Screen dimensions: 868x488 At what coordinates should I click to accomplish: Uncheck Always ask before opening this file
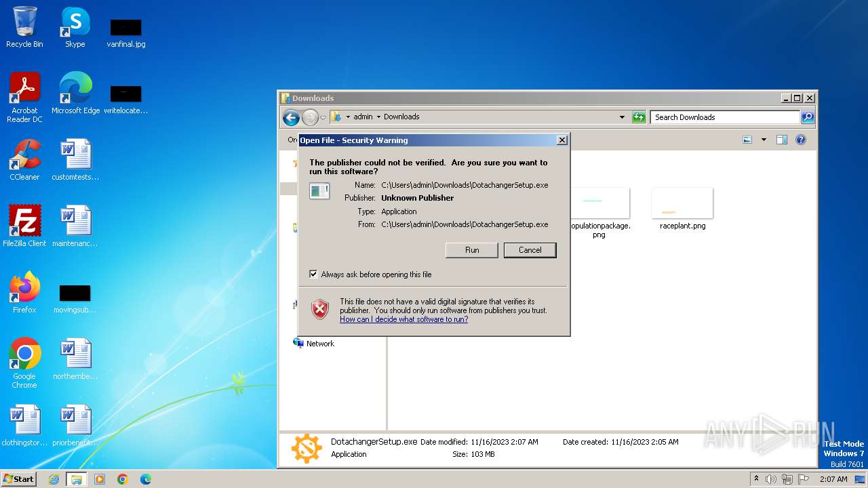[313, 274]
